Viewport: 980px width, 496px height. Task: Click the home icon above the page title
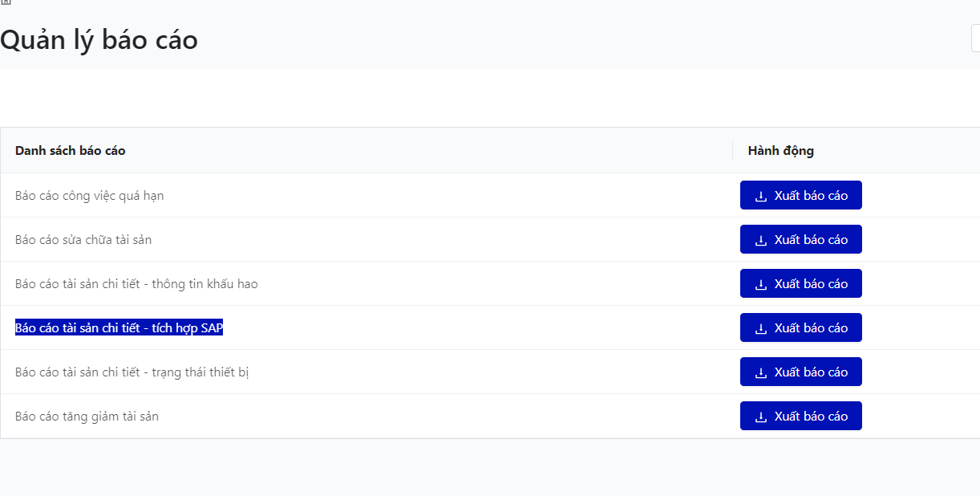point(5,2)
